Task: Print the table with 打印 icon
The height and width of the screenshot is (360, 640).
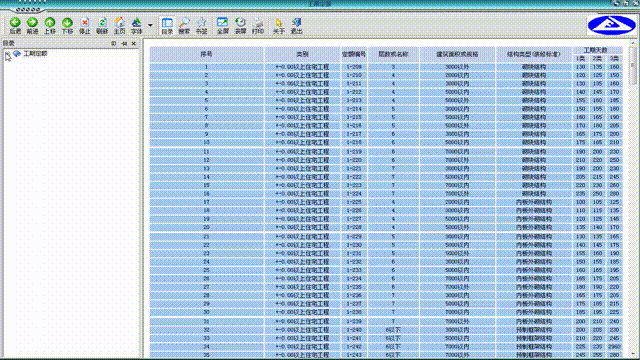Action: [x=258, y=25]
